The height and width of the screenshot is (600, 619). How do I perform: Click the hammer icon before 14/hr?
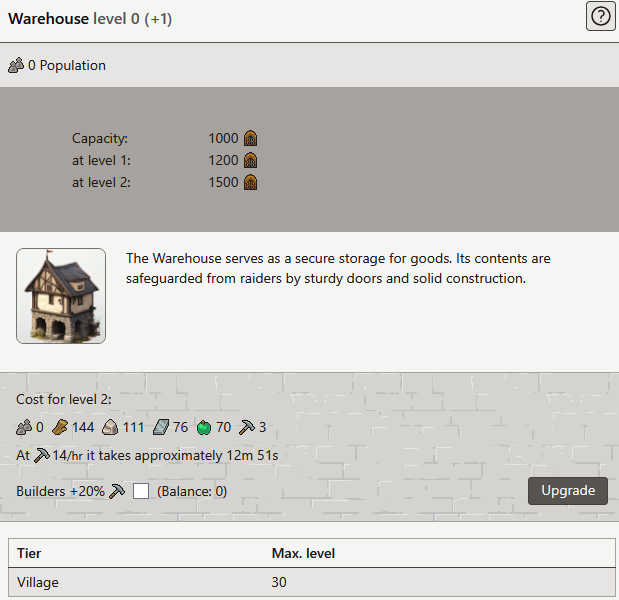click(x=41, y=456)
